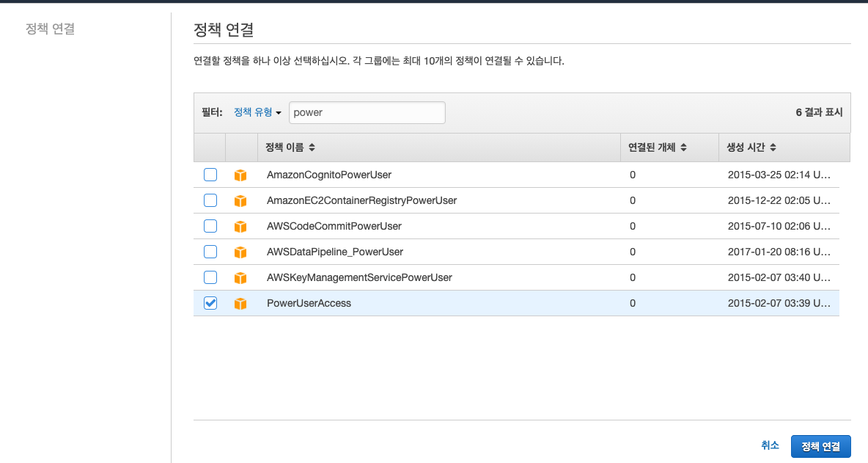The image size is (868, 463).
Task: Click the PowerUserAccess policy cube icon
Action: (x=240, y=304)
